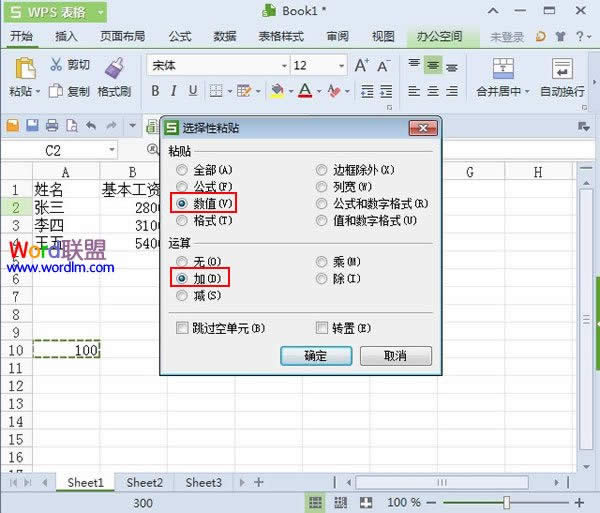Select the 乘(M) operation radio
Screen dimensions: 600x513
point(321,262)
